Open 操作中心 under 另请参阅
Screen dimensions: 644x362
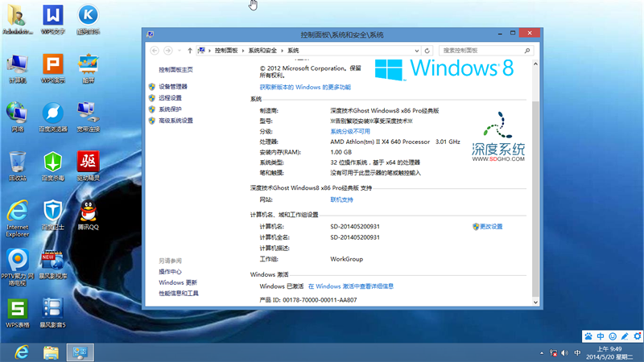click(x=170, y=272)
